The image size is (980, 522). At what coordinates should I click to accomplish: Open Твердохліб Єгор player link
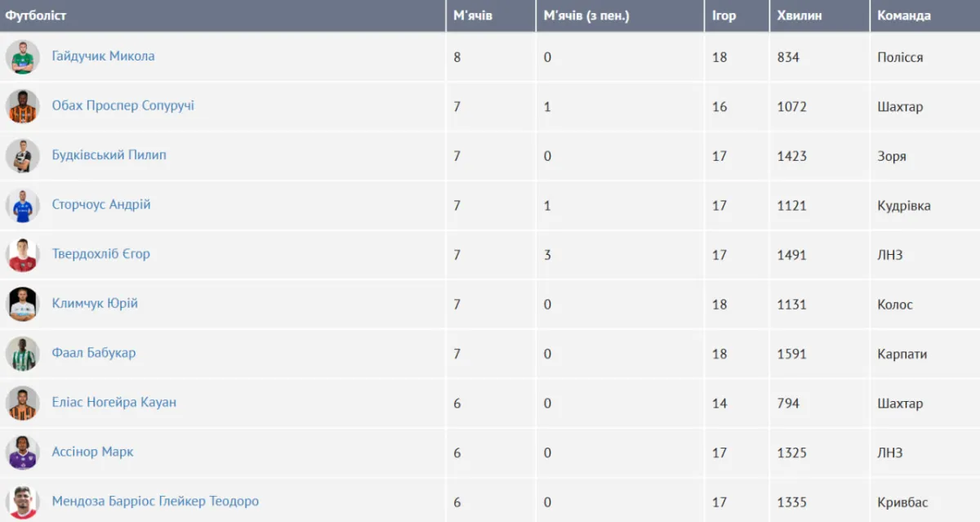click(x=100, y=254)
